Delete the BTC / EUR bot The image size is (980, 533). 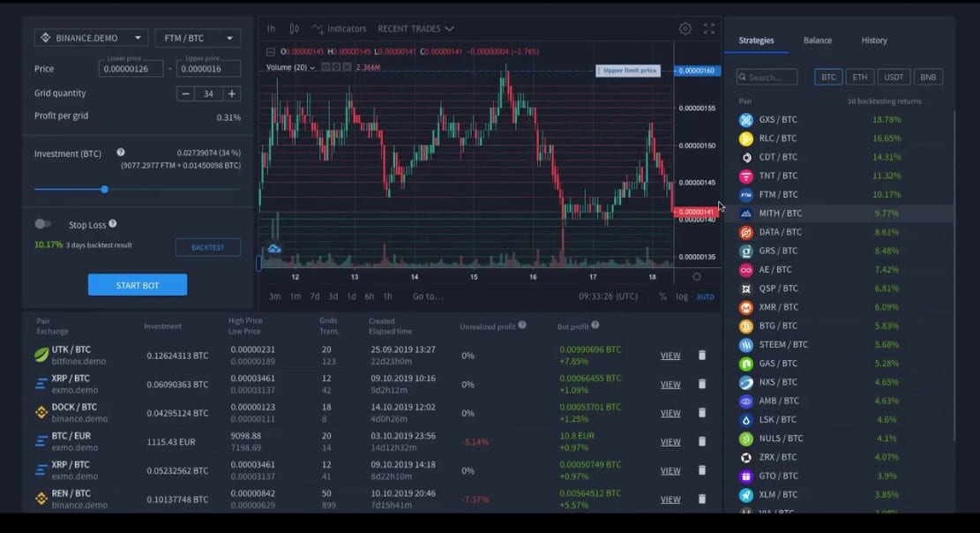point(702,441)
